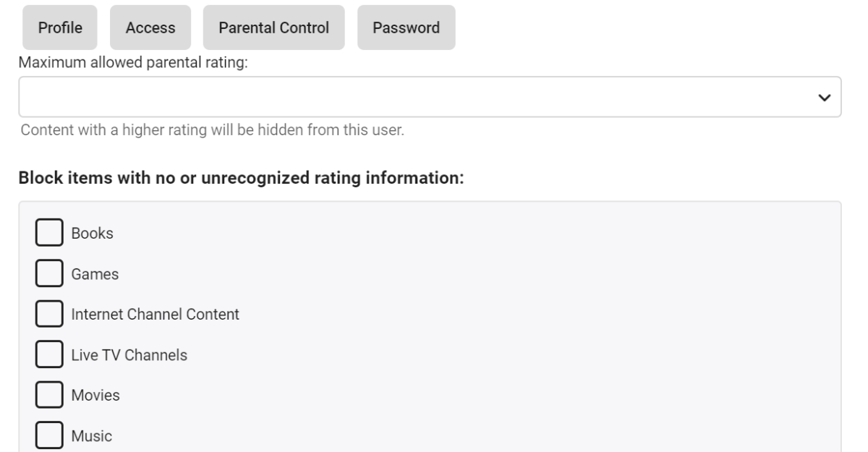Click the "Movies" label text
Screen dimensions: 868x452
(95, 396)
